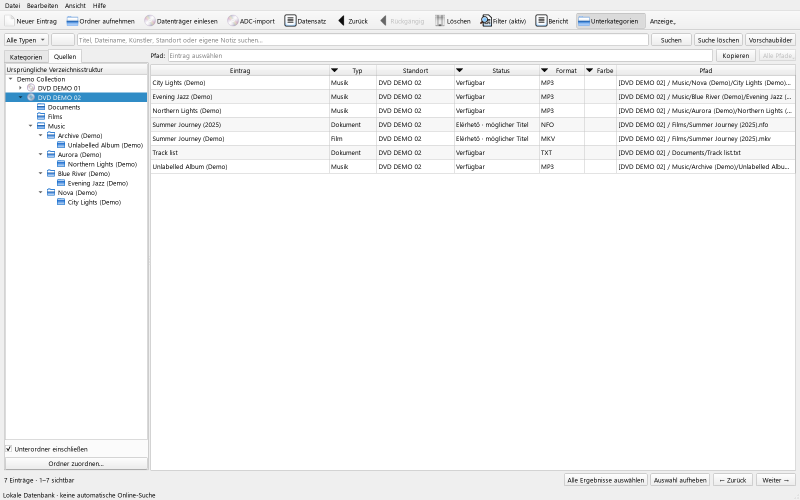The width and height of the screenshot is (800, 500).
Task: Click the Music folder icon
Action: tap(41, 126)
